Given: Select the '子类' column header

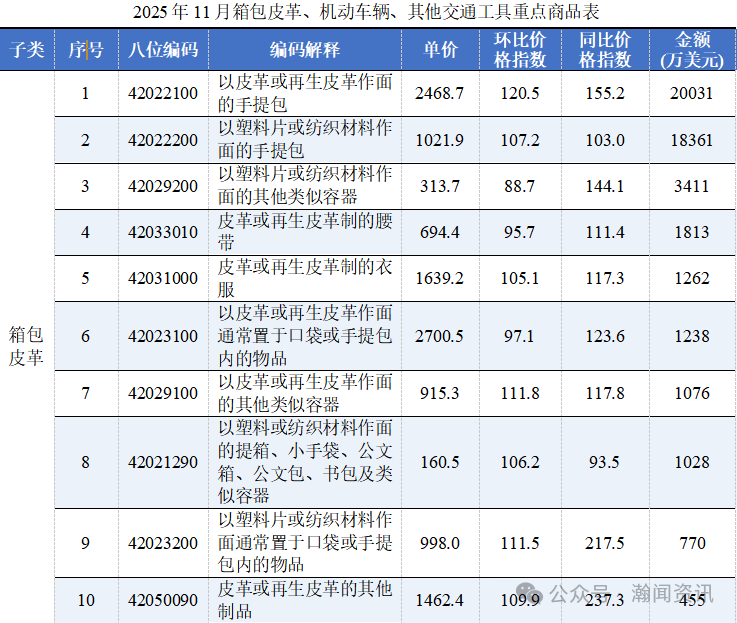Looking at the screenshot, I should (x=27, y=50).
